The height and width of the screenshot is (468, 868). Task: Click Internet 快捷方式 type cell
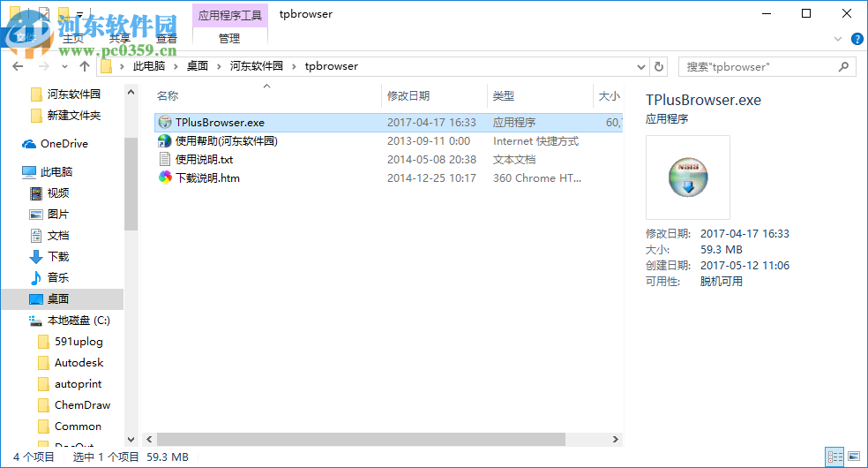(535, 140)
